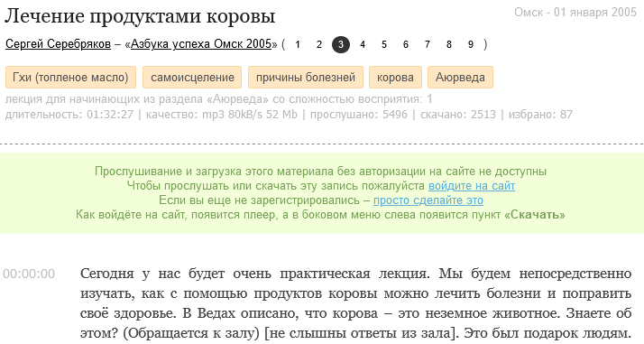Go to lecture part 2

pyautogui.click(x=319, y=44)
